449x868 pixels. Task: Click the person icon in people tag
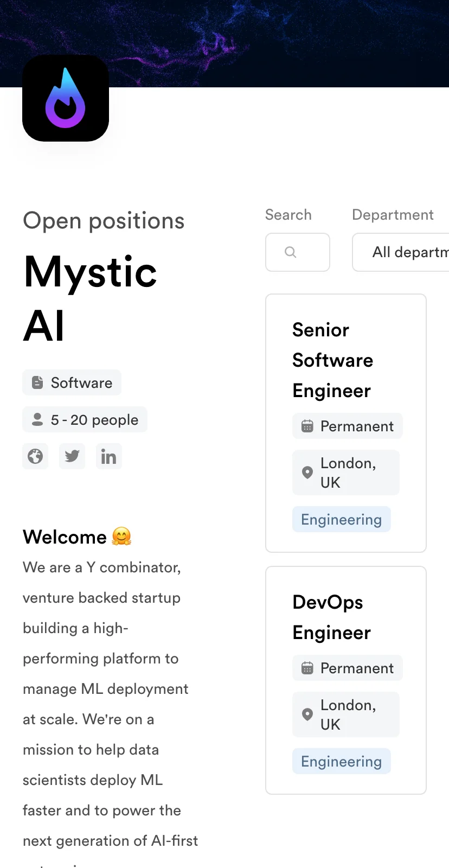(37, 419)
